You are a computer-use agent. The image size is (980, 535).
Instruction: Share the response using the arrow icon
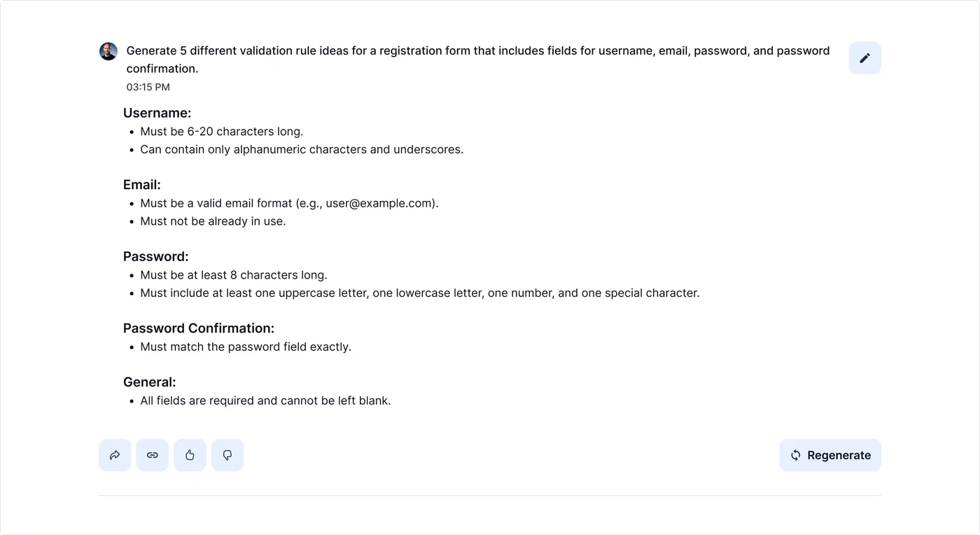(115, 455)
